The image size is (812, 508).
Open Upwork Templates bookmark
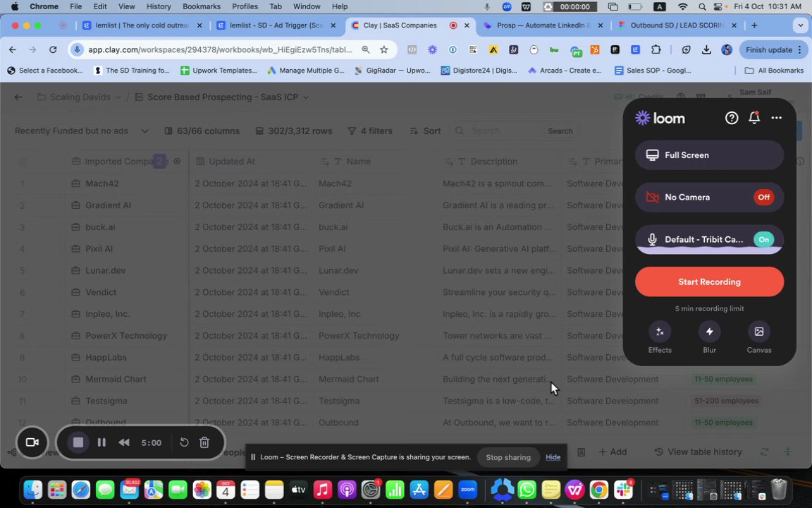[x=219, y=70]
